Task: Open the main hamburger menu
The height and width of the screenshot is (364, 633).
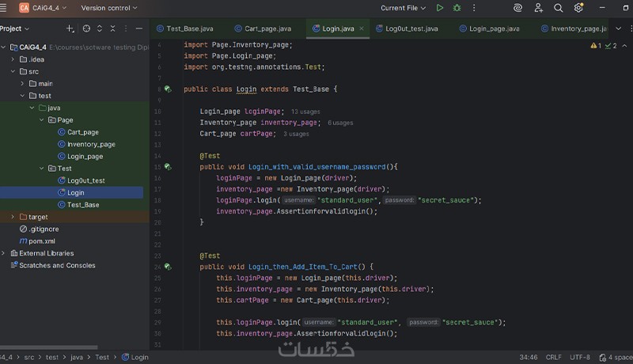Action: point(3,8)
